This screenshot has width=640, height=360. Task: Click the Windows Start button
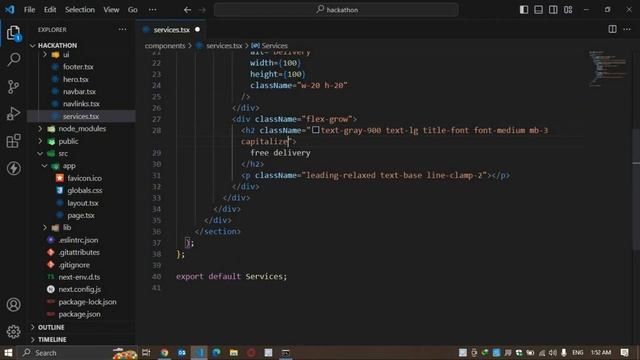click(8, 353)
